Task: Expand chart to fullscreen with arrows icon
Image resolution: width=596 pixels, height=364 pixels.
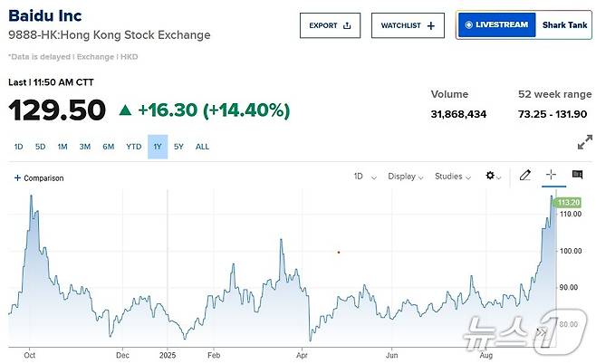Action: (x=585, y=142)
